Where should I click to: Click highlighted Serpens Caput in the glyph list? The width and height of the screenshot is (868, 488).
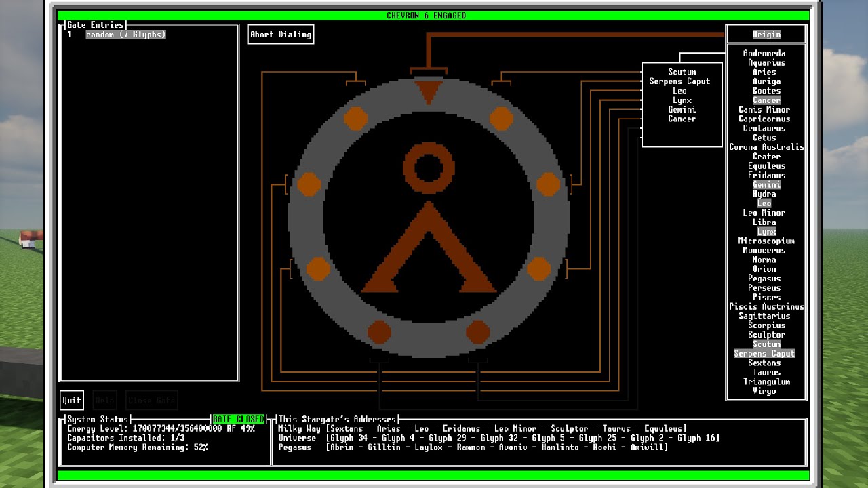[x=764, y=354]
